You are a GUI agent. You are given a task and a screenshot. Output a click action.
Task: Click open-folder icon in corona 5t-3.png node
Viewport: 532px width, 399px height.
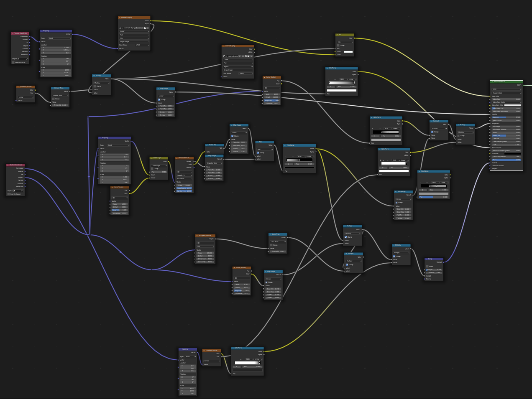pos(145,28)
